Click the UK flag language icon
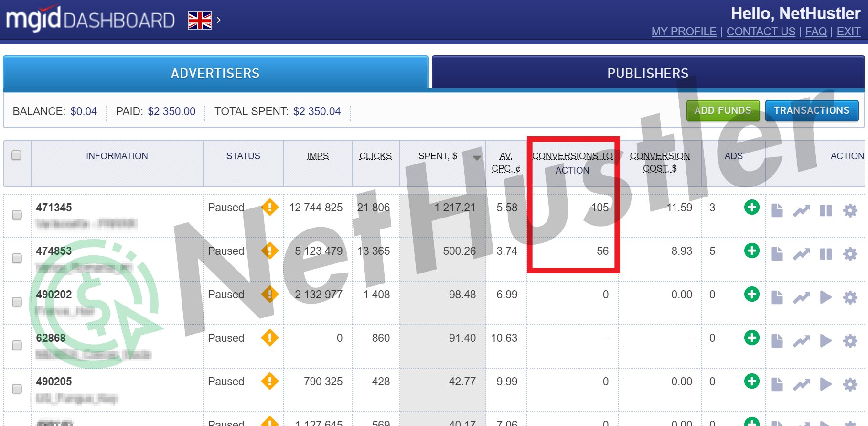 pos(200,21)
